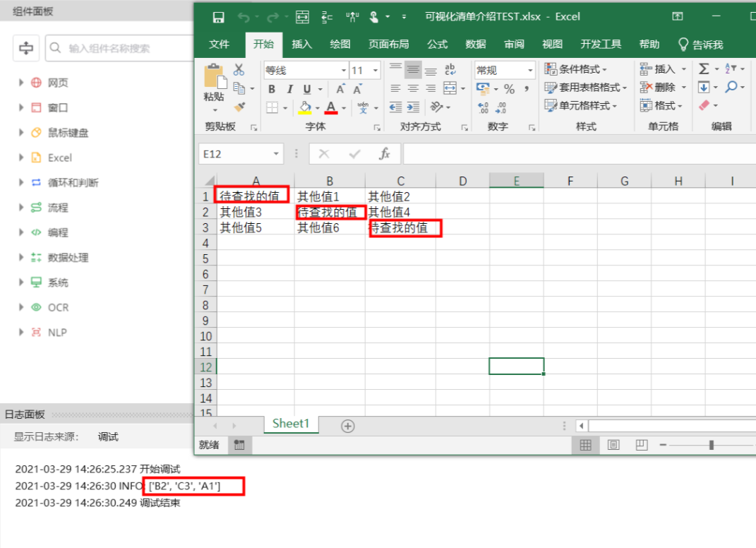The height and width of the screenshot is (548, 756).
Task: Decrease the indent
Action: [x=395, y=107]
